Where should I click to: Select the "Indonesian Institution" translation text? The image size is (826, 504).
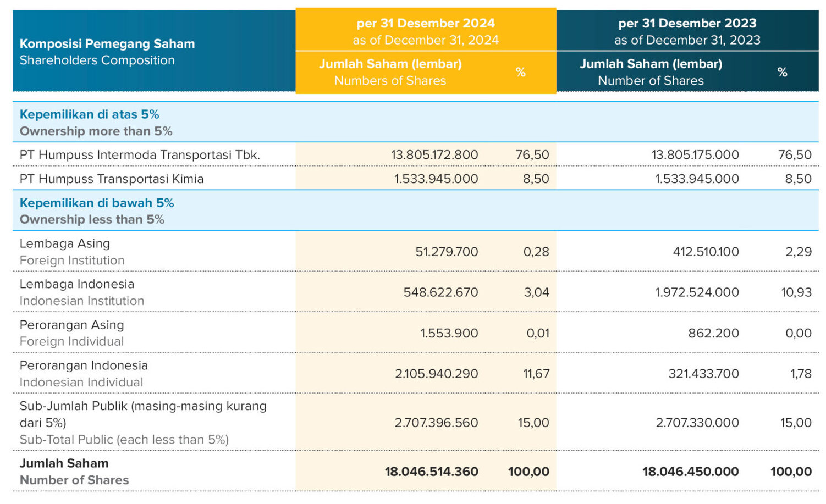coord(82,301)
